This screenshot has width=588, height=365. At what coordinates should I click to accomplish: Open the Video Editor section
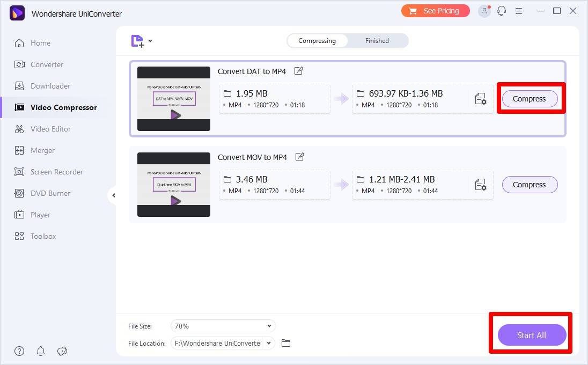50,129
